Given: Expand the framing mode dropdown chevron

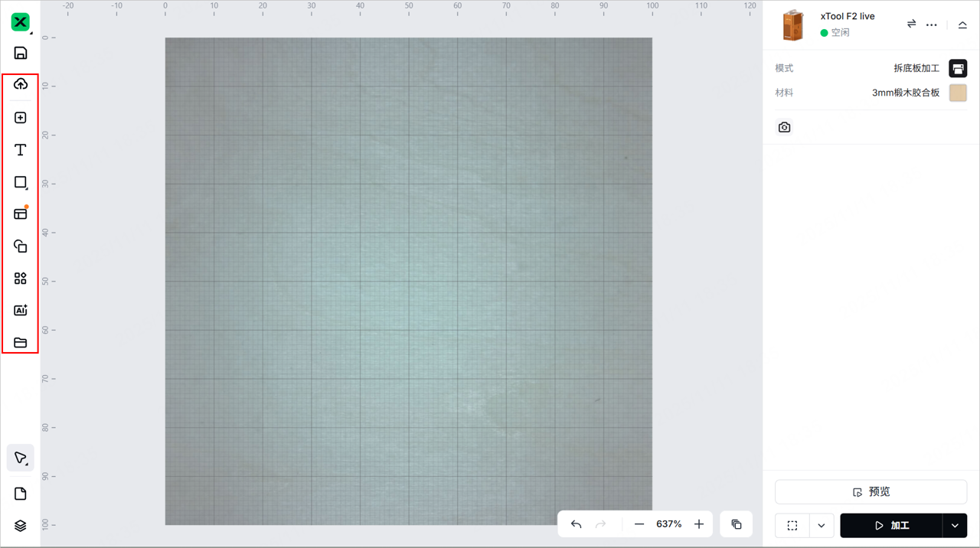Looking at the screenshot, I should coord(821,526).
